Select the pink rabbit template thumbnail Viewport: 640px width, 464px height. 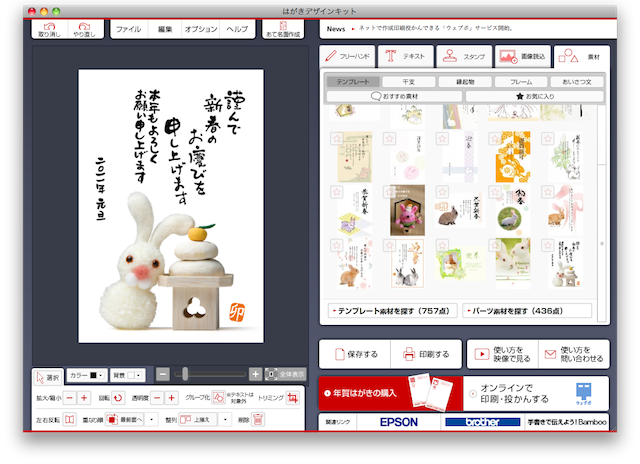tap(408, 209)
